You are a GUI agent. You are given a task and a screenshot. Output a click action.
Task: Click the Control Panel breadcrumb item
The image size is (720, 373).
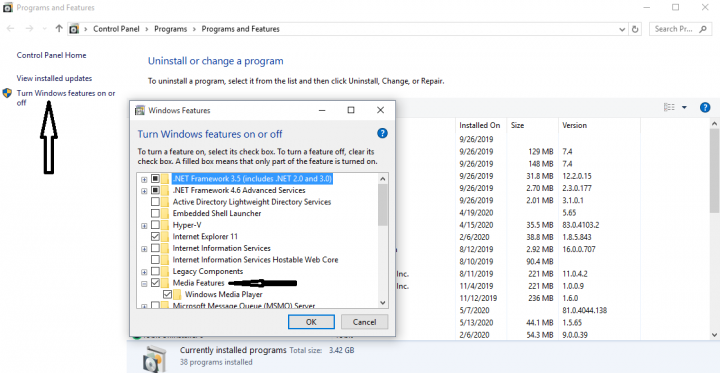(x=116, y=29)
